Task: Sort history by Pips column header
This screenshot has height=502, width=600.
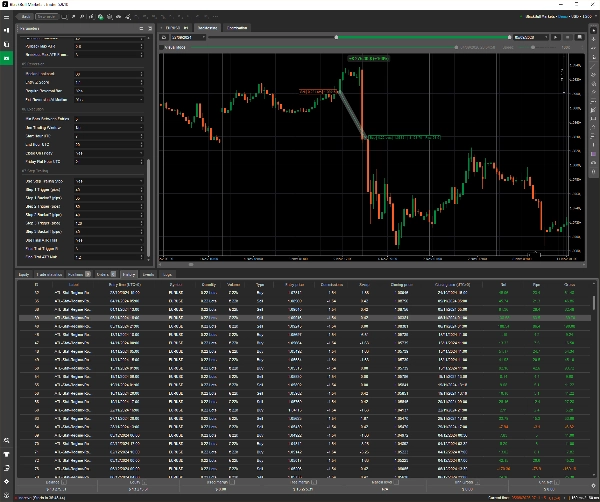Action: 536,285
